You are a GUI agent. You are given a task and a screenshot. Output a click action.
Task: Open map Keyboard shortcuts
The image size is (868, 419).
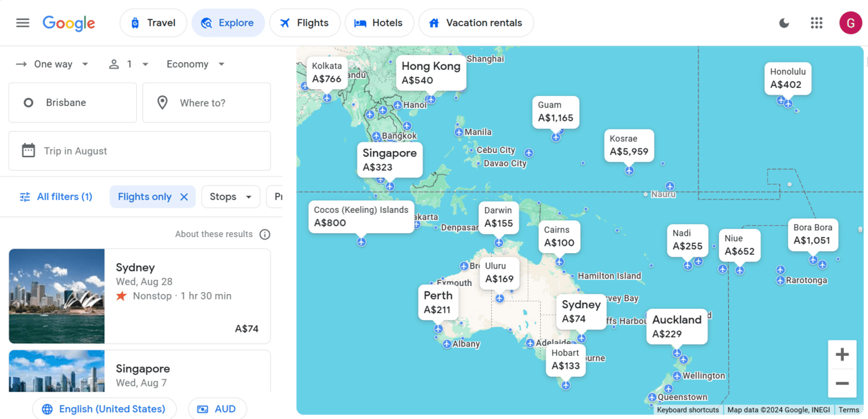click(x=688, y=410)
